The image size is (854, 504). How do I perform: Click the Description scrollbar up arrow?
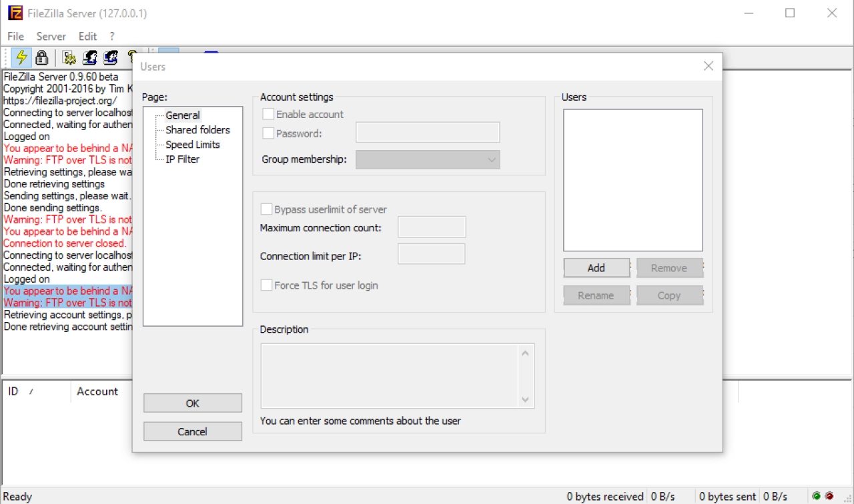[x=525, y=353]
